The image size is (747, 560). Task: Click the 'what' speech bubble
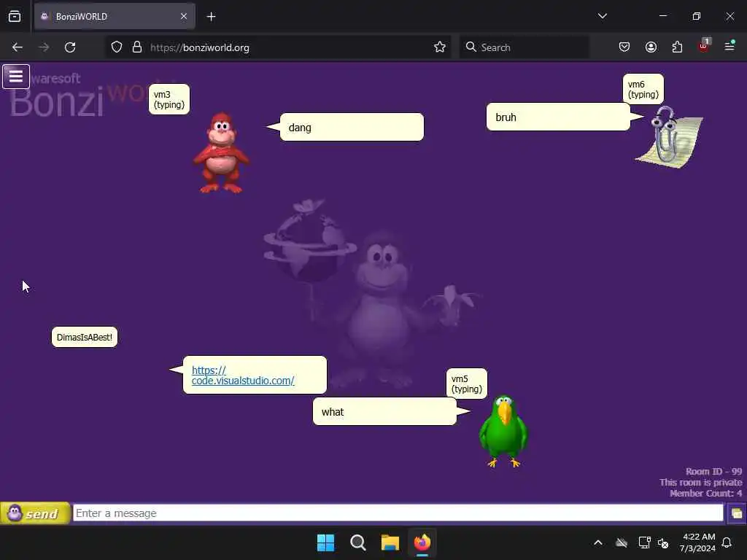385,411
